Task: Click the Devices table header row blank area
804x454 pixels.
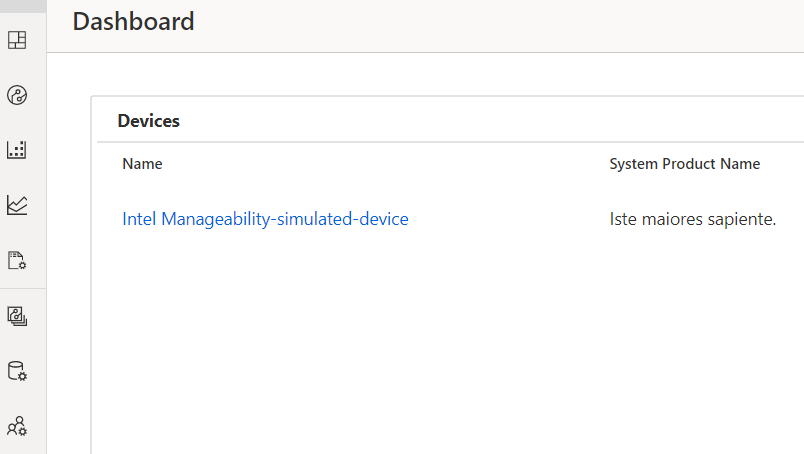Action: pyautogui.click(x=400, y=164)
